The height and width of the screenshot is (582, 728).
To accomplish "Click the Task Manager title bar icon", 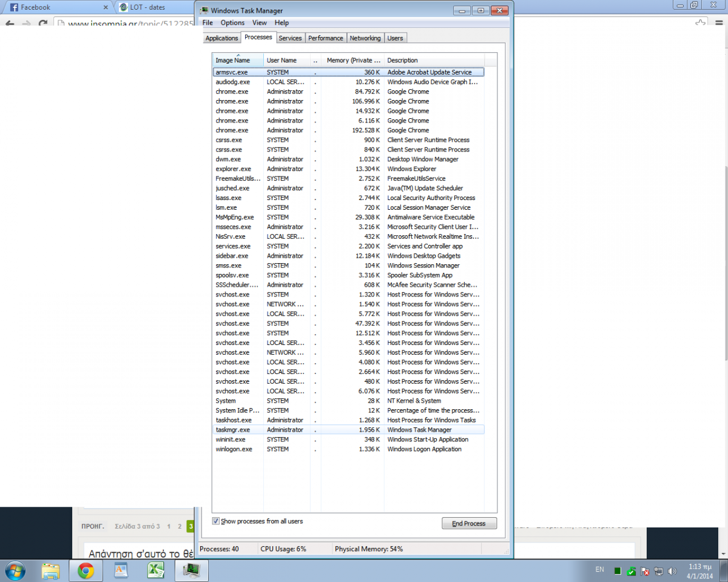I will (x=204, y=10).
